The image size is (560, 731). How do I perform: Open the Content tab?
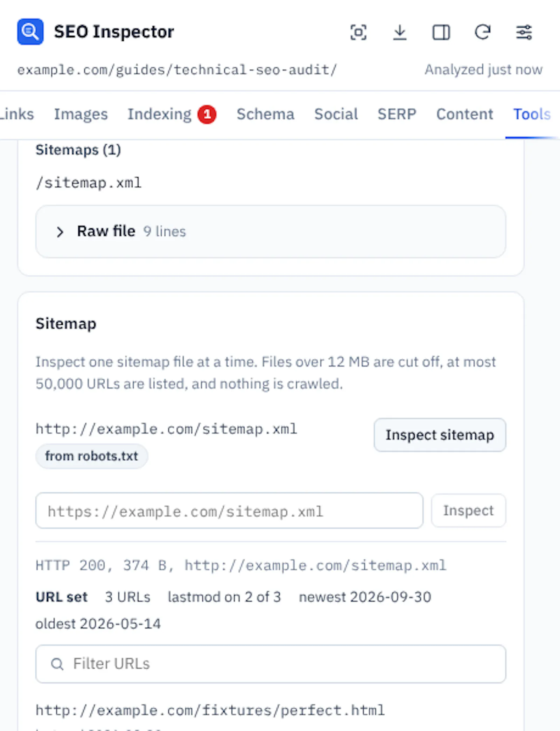click(x=465, y=114)
